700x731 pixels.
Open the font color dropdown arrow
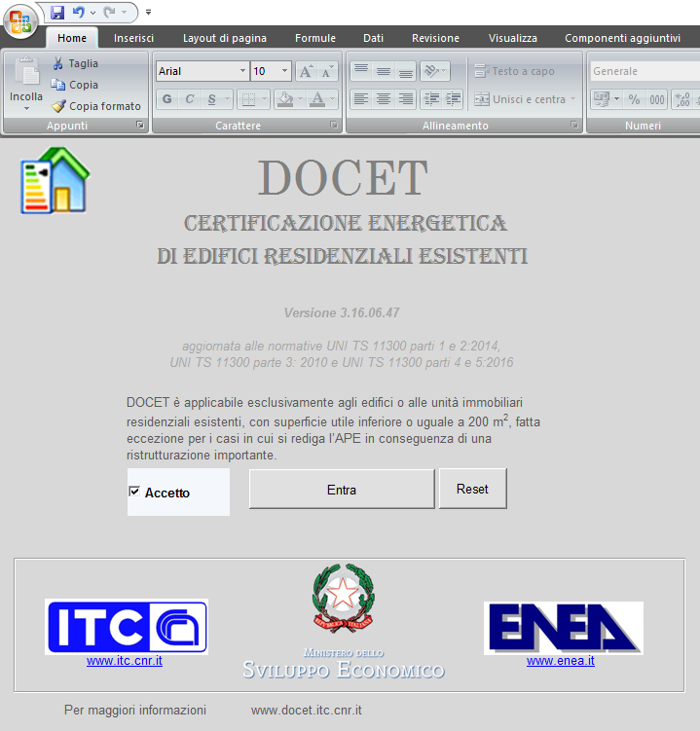click(333, 99)
